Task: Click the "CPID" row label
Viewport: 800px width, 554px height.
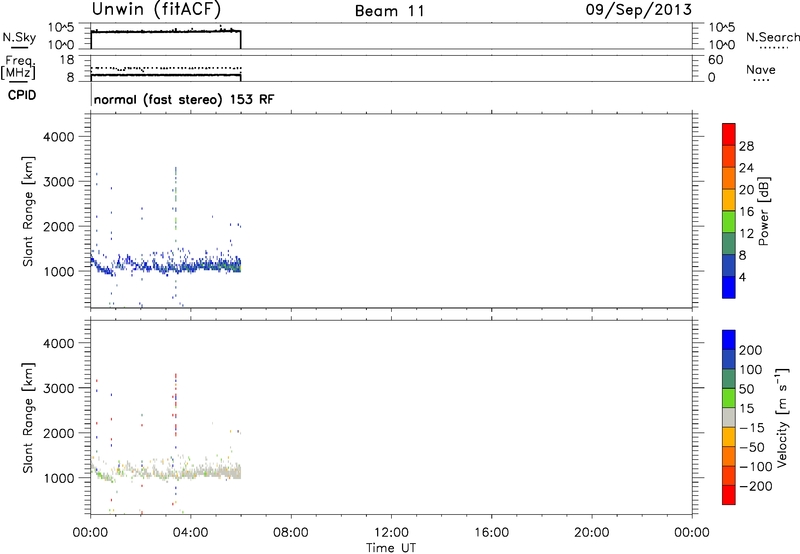Action: 22,95
